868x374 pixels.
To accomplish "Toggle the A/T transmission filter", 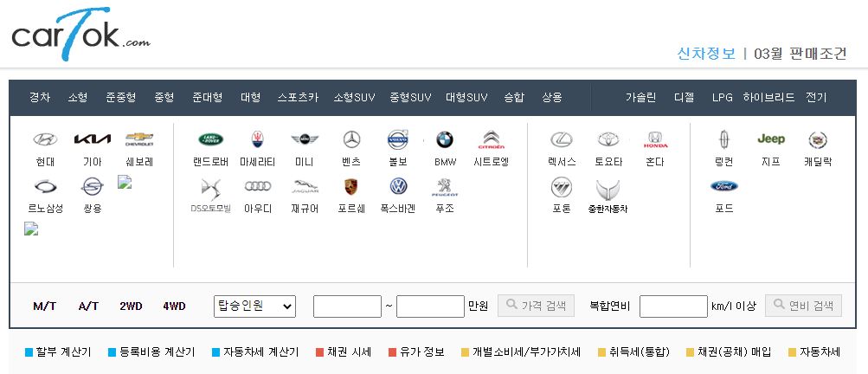I will (88, 306).
